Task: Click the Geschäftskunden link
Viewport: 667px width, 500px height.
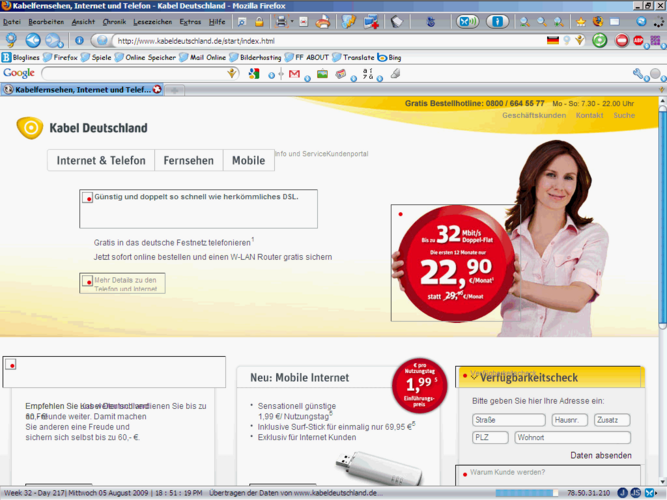Action: coord(534,115)
